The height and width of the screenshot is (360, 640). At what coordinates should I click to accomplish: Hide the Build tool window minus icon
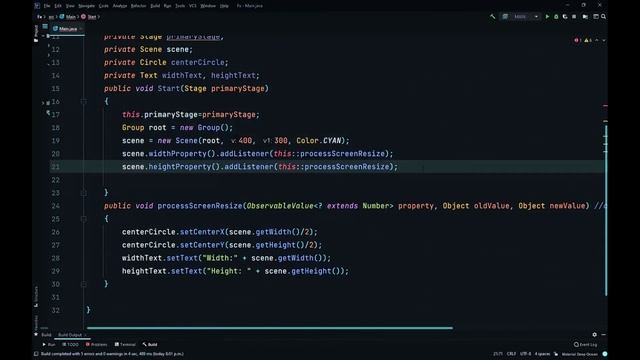603,335
